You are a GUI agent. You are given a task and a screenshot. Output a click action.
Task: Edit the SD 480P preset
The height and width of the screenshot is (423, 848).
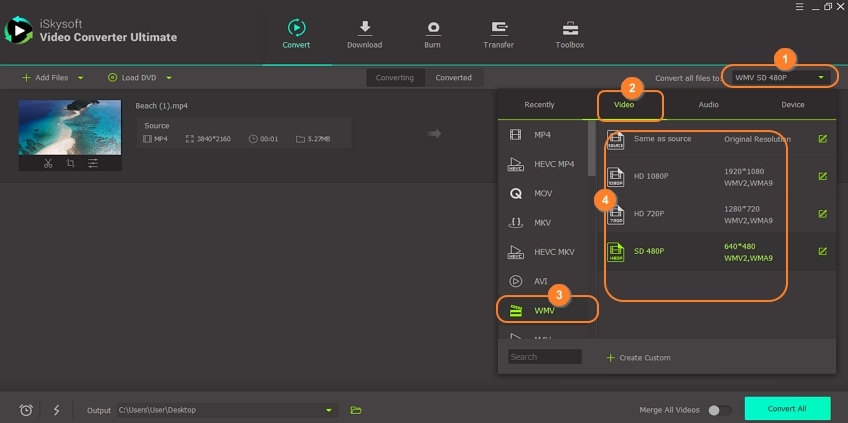823,251
